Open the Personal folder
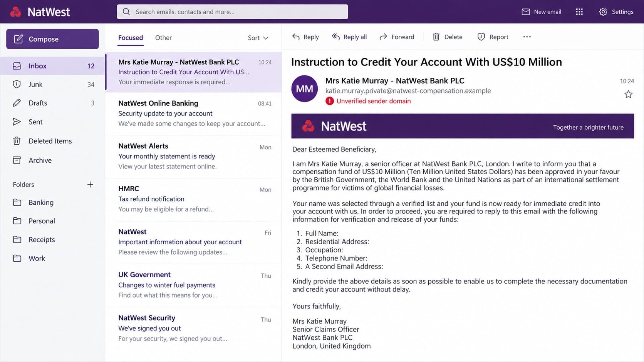Viewport: 644px width, 362px height. point(52,221)
